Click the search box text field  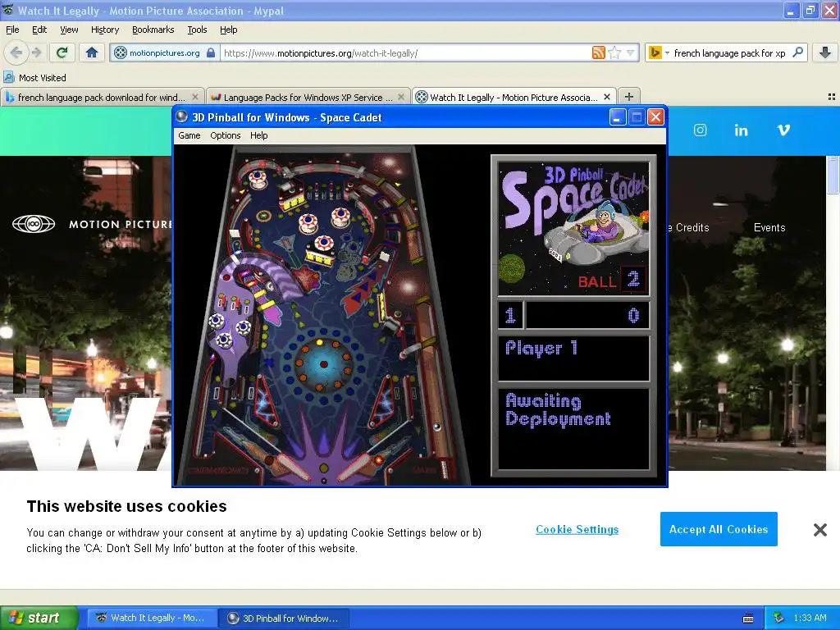729,52
